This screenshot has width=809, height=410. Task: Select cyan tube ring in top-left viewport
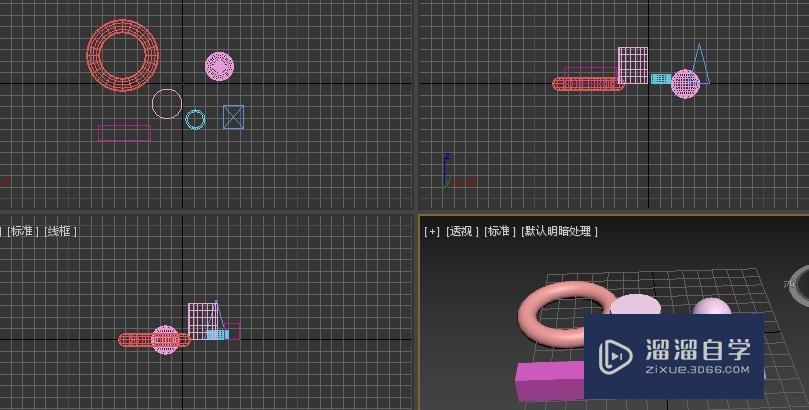[x=195, y=119]
